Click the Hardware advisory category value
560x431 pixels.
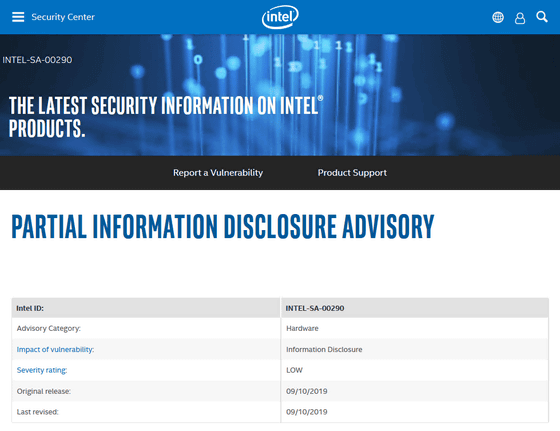302,328
